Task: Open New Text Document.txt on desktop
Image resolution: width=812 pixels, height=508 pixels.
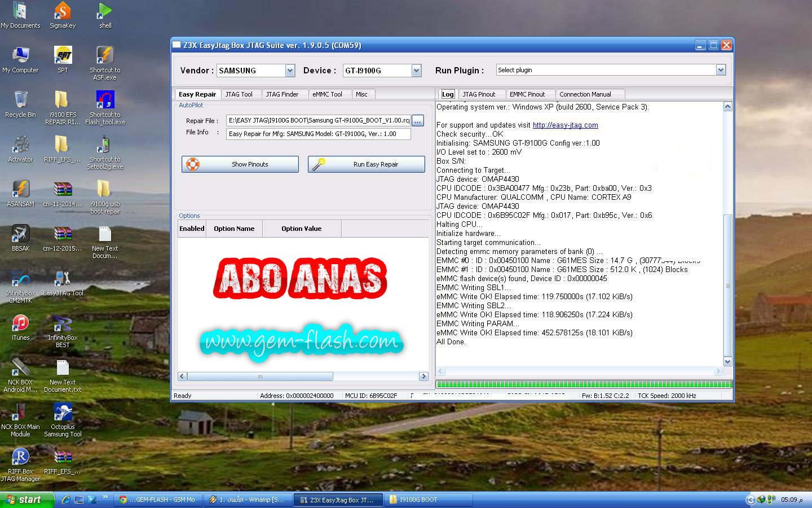Action: point(63,375)
